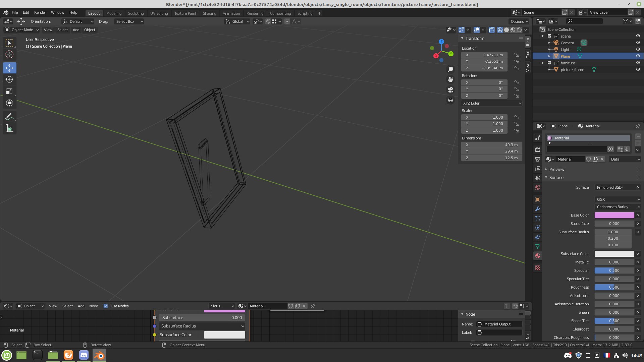Select the Measure tool

(9, 128)
